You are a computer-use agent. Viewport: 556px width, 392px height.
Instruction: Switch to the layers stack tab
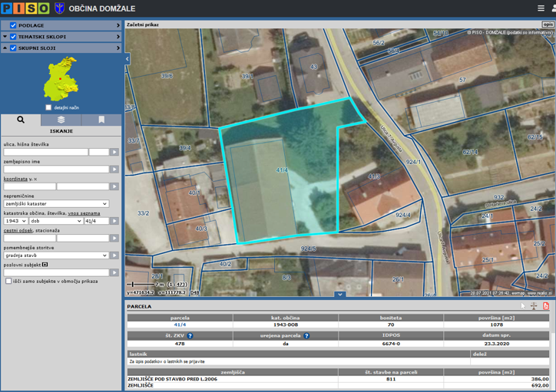point(61,120)
